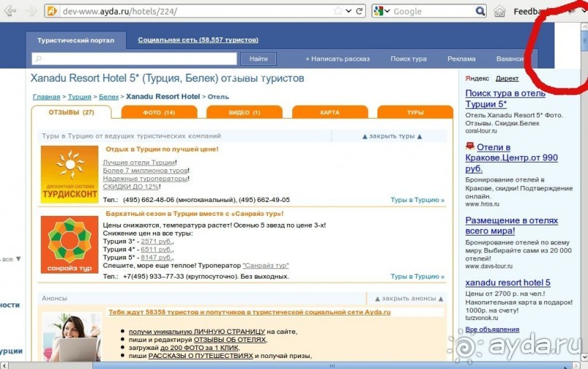
Task: Click the site identity icon in address bar
Action: [x=52, y=12]
